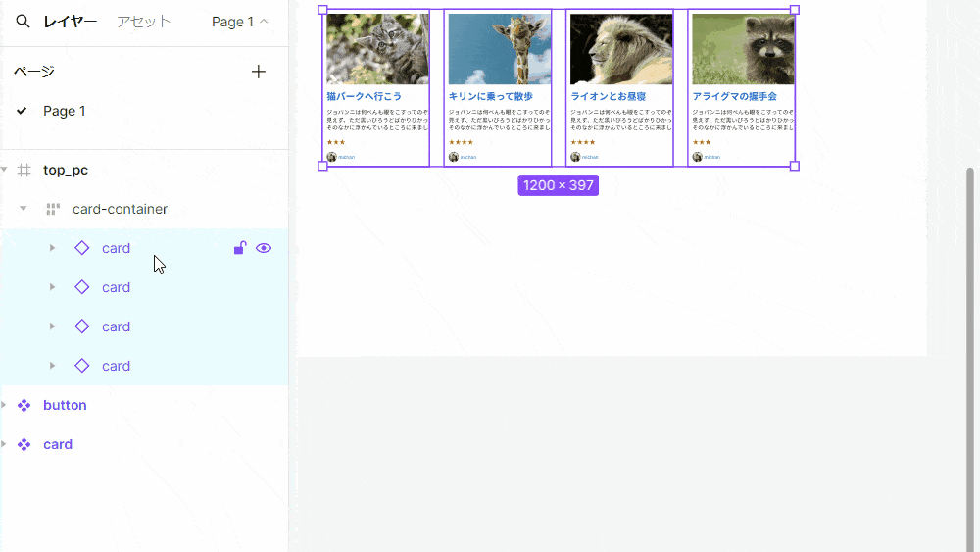This screenshot has height=552, width=980.
Task: Select the card main component layer name
Action: pos(58,444)
